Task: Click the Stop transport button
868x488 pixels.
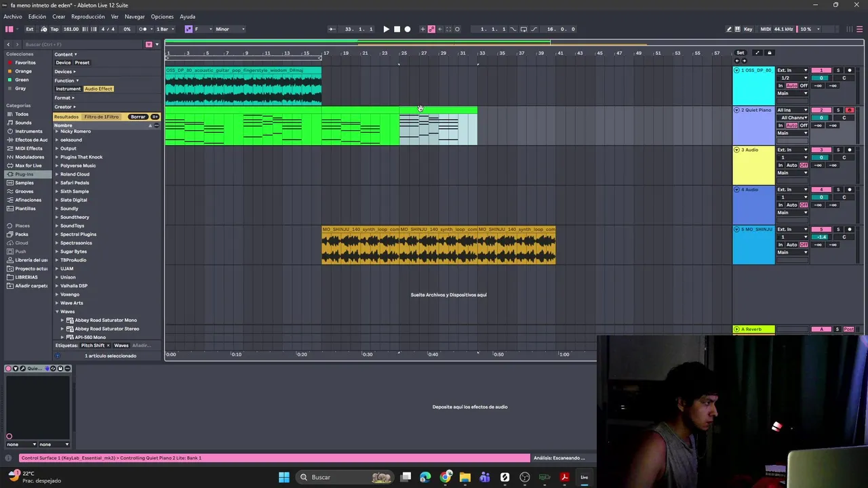Action: pyautogui.click(x=397, y=29)
